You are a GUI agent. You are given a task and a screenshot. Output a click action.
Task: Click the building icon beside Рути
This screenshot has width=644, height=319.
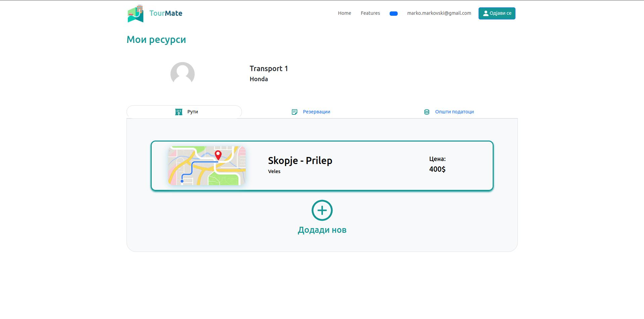point(179,112)
